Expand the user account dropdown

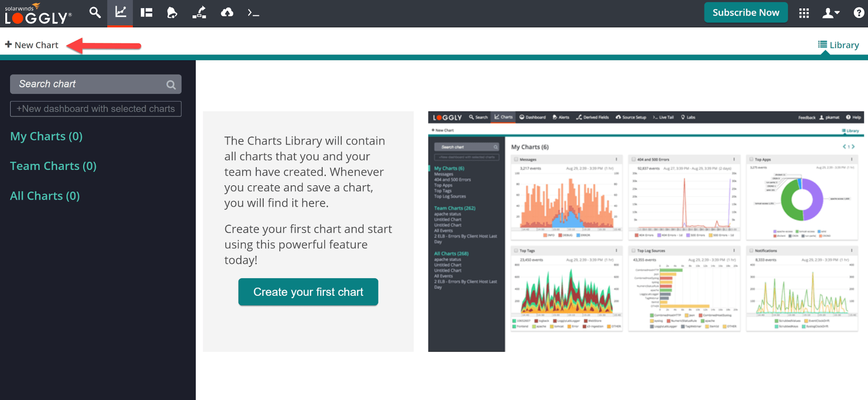(831, 13)
